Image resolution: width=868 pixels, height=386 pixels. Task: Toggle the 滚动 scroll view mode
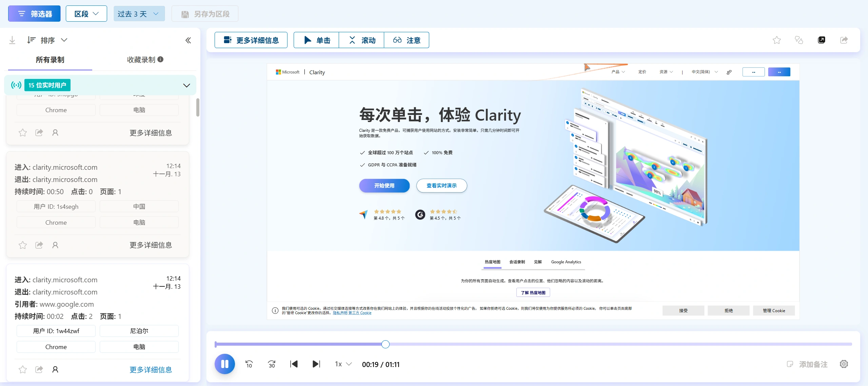(x=361, y=40)
